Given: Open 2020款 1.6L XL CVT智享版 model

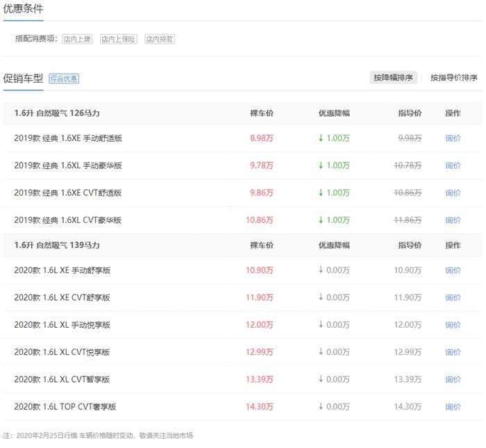Looking at the screenshot, I should [62, 379].
